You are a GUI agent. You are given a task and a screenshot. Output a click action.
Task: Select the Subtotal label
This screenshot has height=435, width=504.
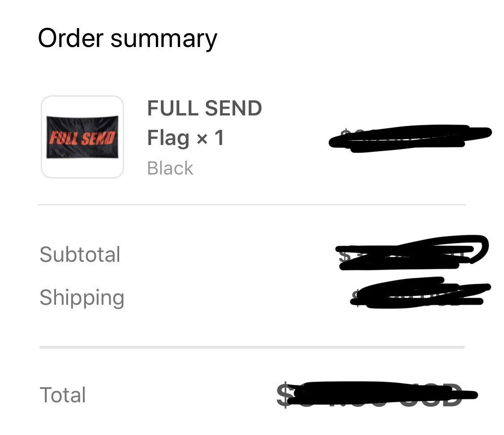coord(80,254)
